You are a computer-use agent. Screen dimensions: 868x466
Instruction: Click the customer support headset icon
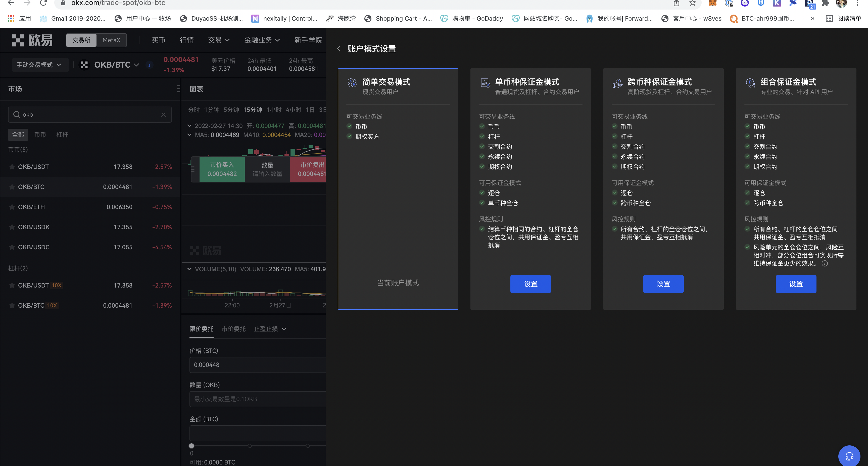tap(849, 456)
